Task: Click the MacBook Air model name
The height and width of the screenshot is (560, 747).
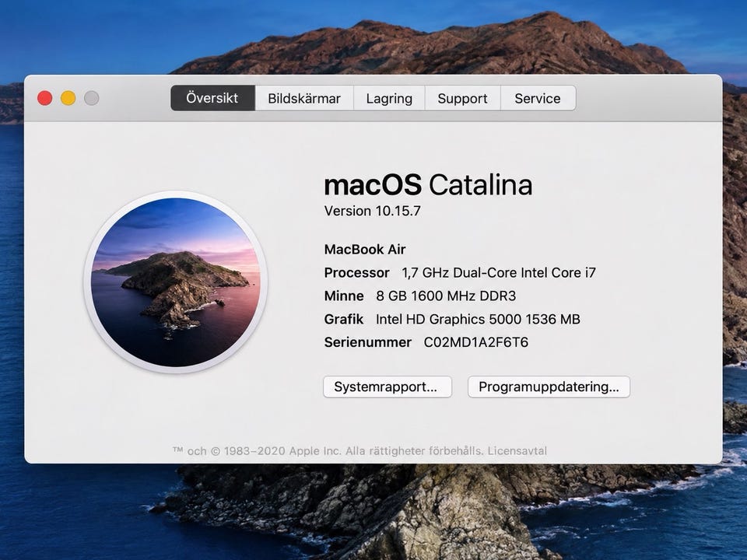Action: [x=365, y=250]
